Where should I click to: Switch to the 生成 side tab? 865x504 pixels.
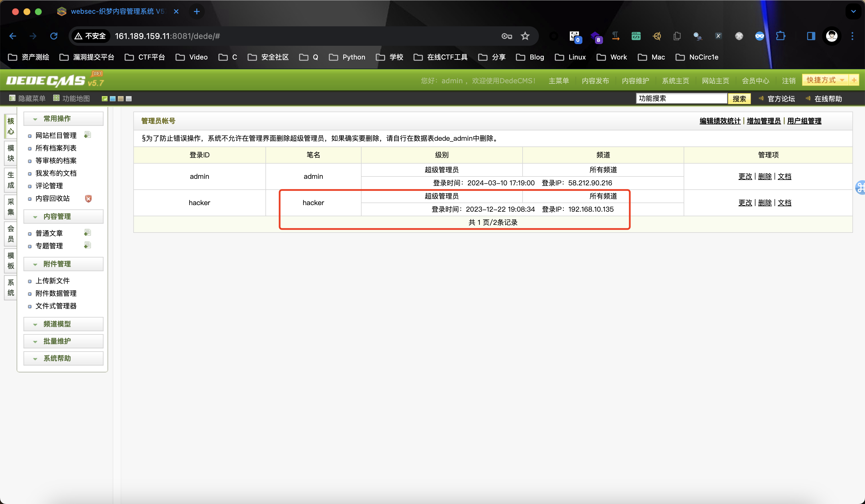click(11, 180)
